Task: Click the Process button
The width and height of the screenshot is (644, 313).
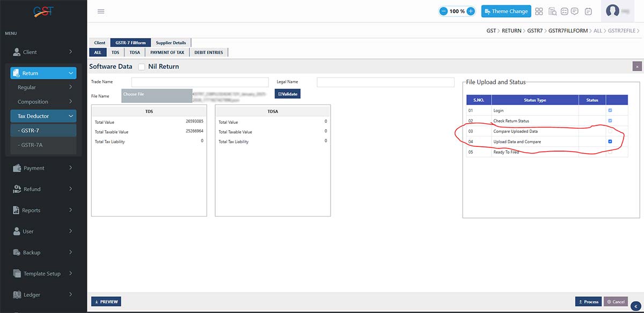Action: pyautogui.click(x=588, y=302)
